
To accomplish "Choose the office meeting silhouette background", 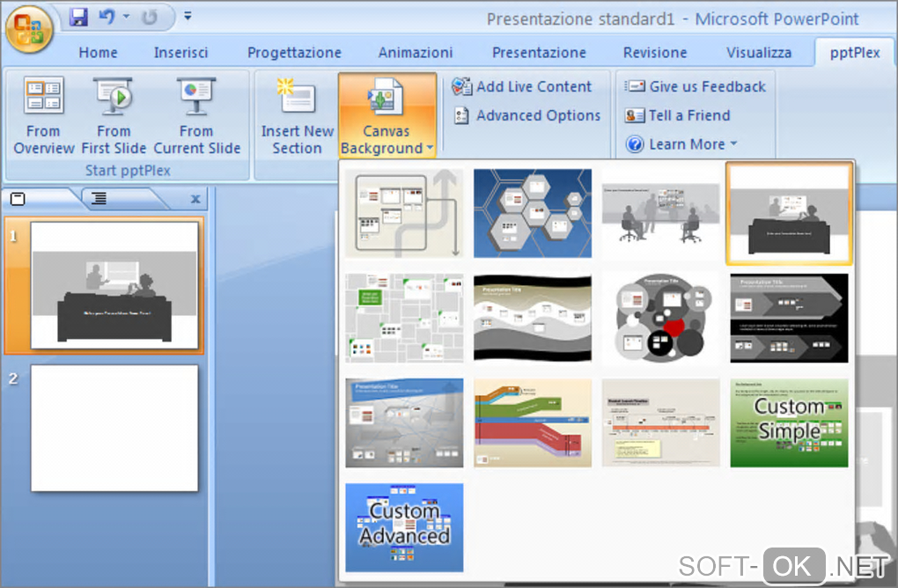I will (x=661, y=213).
